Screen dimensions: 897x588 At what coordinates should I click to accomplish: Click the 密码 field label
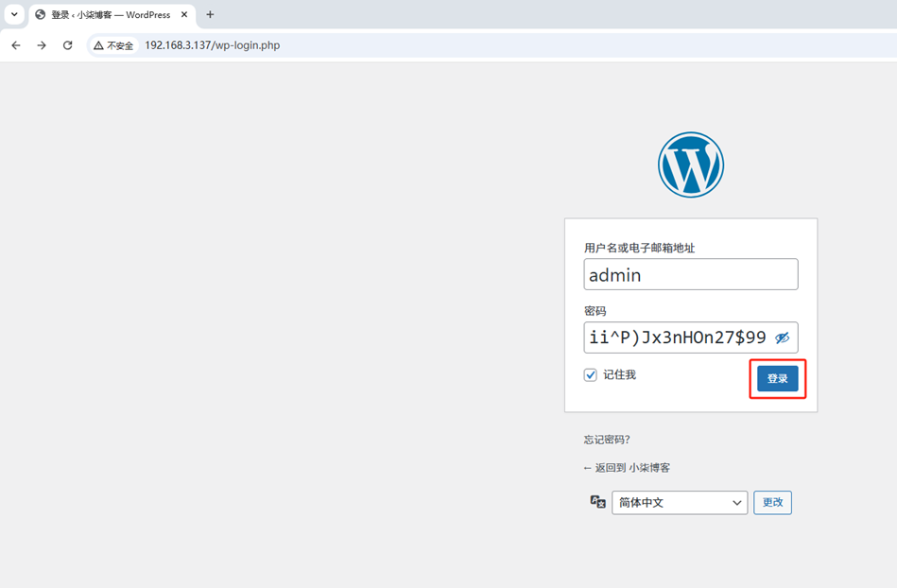click(595, 311)
